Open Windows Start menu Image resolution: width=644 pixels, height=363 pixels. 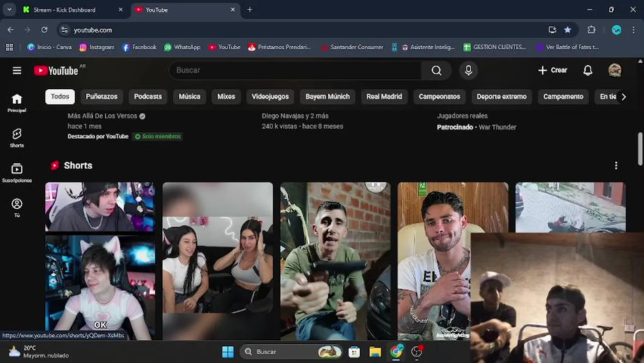tap(228, 351)
